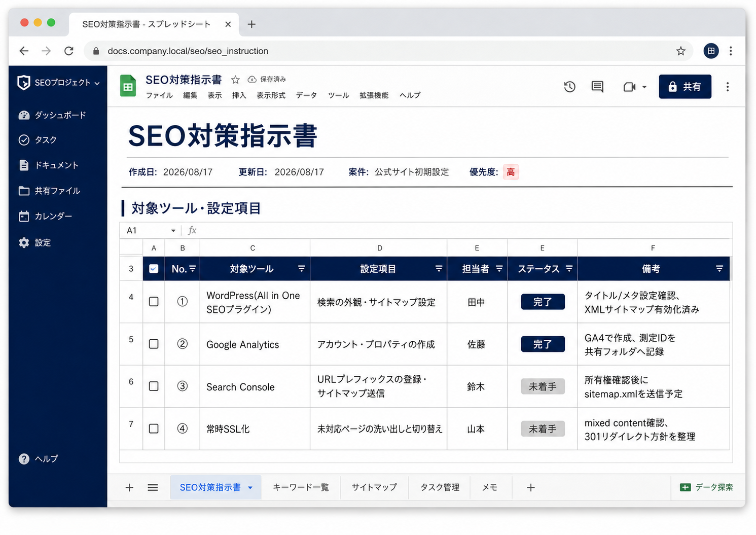Click the browser address bar URL
Screen dimensions: 756x535
(188, 51)
